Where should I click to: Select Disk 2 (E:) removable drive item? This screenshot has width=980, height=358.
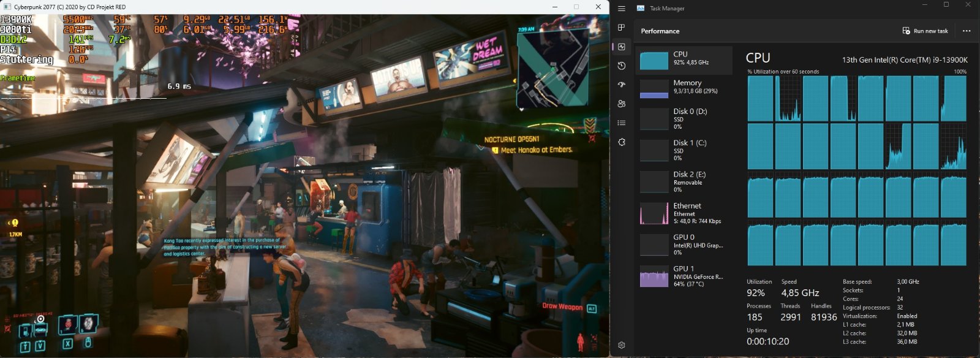click(x=684, y=181)
